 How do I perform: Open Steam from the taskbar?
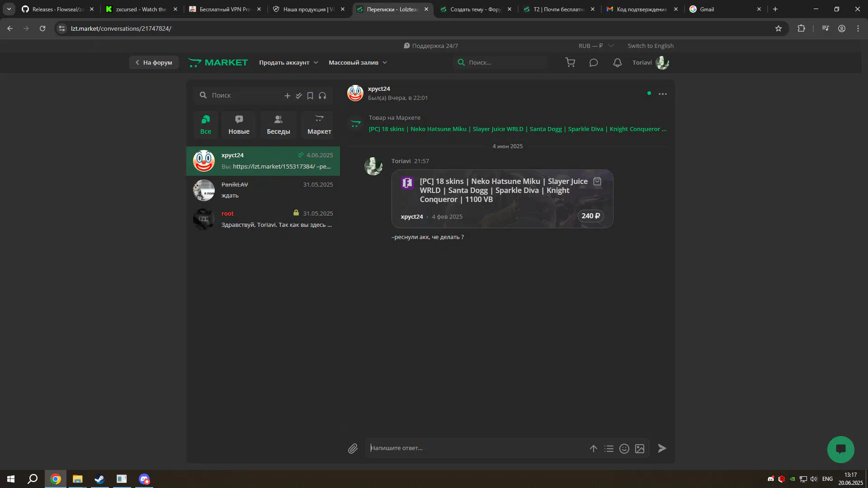[x=99, y=479]
